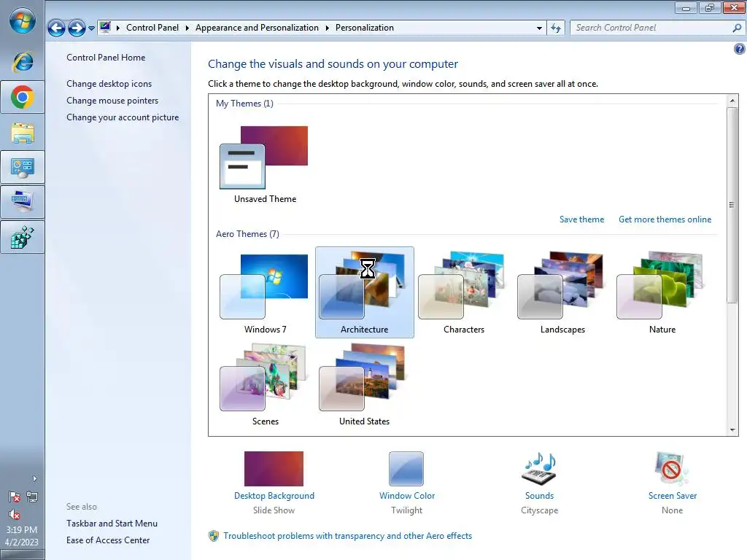
Task: Open Windows Explorer folder icon in taskbar
Action: (x=23, y=133)
